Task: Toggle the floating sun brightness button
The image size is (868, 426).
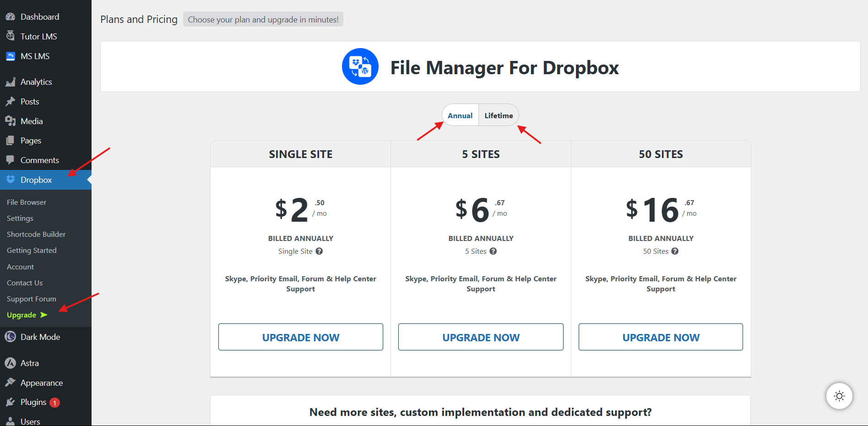Action: click(x=839, y=396)
